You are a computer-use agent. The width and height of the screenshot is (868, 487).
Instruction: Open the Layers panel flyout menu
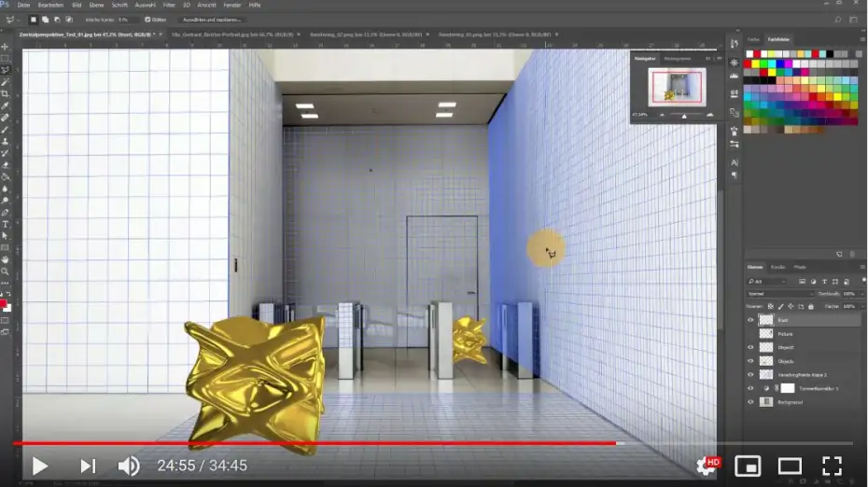(x=862, y=267)
